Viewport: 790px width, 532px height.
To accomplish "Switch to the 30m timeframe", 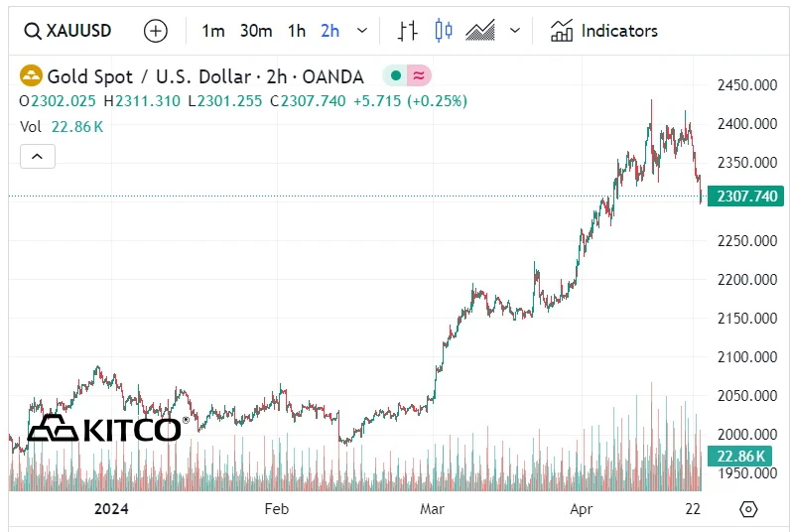I will (255, 31).
